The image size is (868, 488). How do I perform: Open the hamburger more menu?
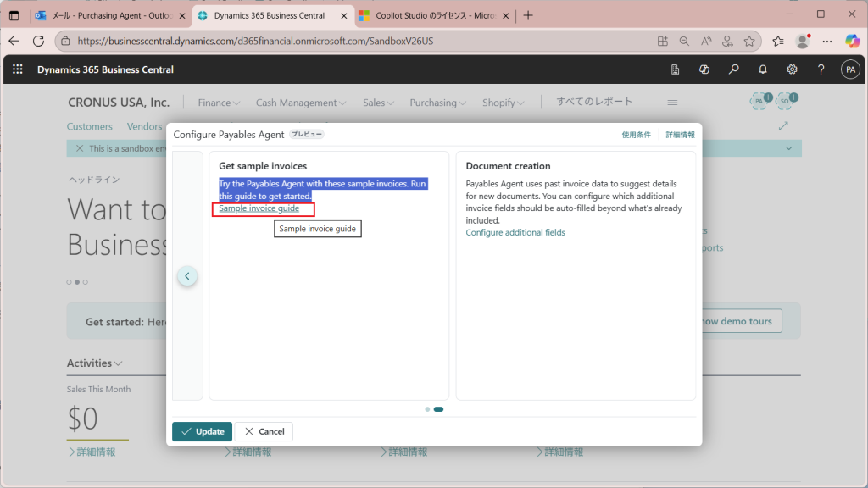point(672,103)
